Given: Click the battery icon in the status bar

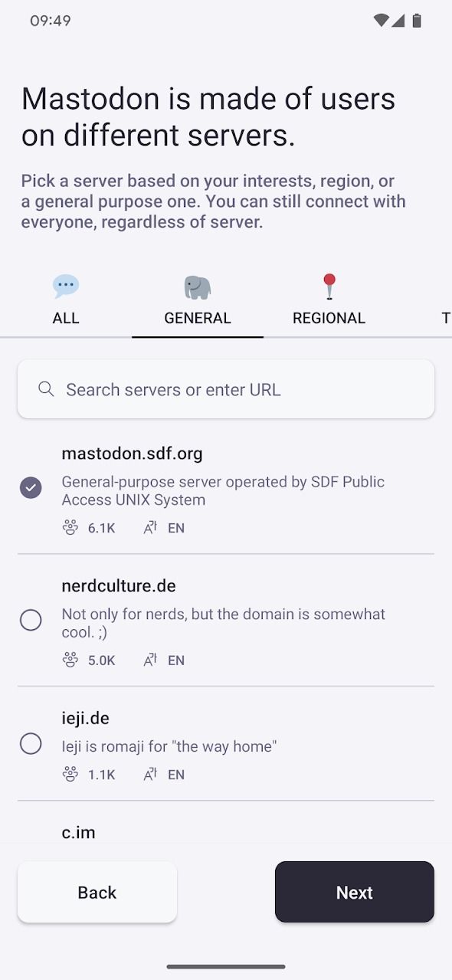Looking at the screenshot, I should (418, 21).
